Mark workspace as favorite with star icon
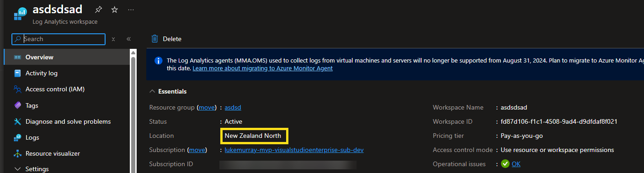 115,10
